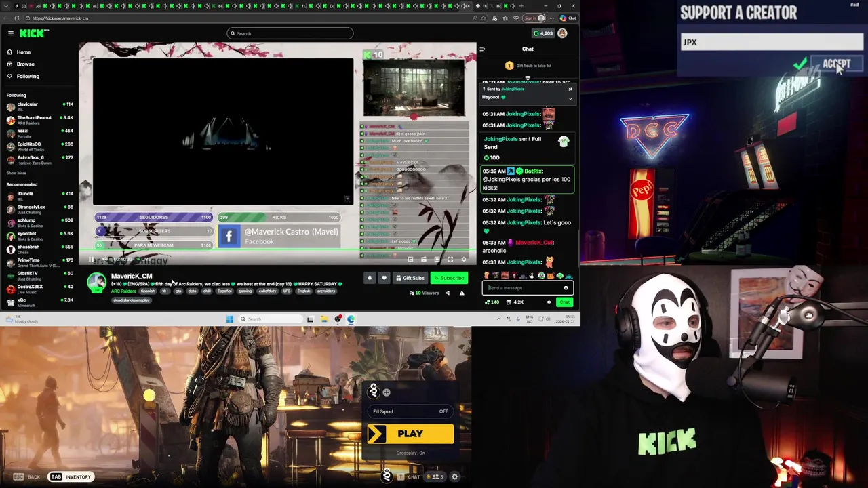Show hidden system tray icons
Image resolution: width=868 pixels, height=488 pixels.
tap(498, 319)
